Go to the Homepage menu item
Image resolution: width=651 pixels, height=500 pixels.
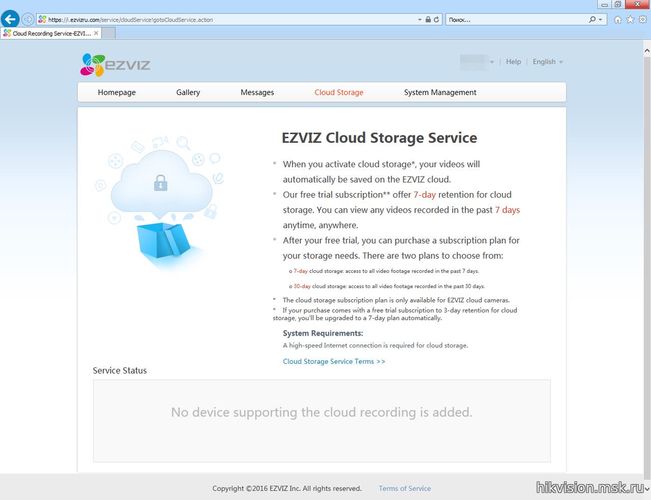click(x=117, y=92)
